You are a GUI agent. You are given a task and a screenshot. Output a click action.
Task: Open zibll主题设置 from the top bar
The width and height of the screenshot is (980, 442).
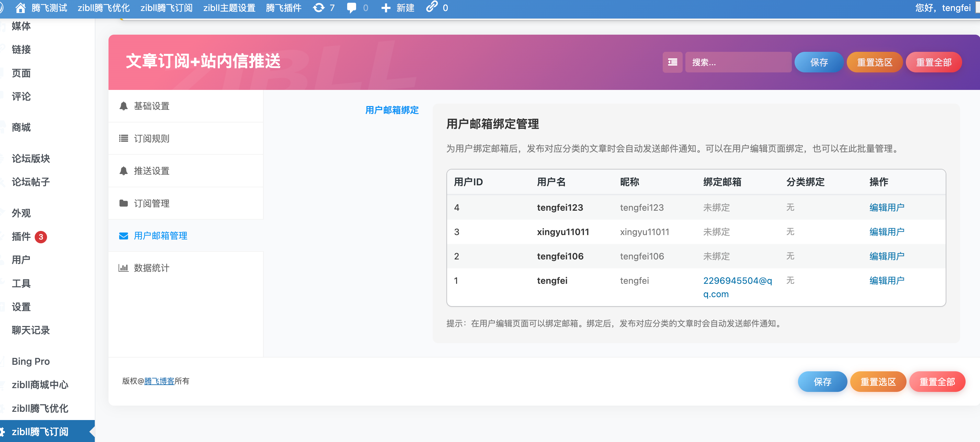[x=229, y=8]
